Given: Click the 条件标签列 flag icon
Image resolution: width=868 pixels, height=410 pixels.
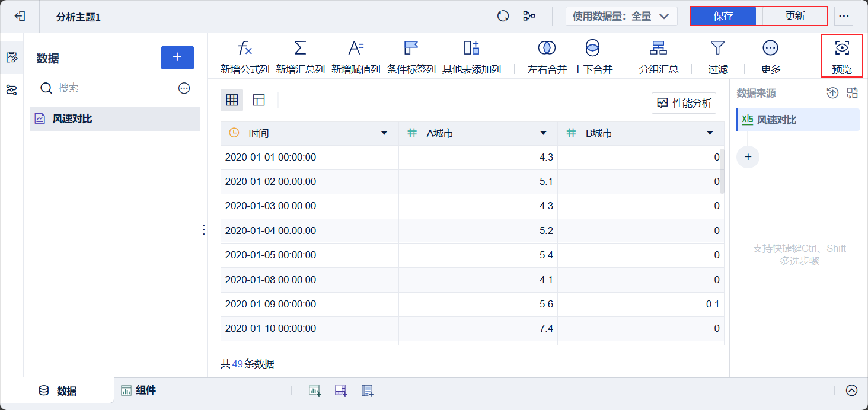Looking at the screenshot, I should click(x=411, y=49).
